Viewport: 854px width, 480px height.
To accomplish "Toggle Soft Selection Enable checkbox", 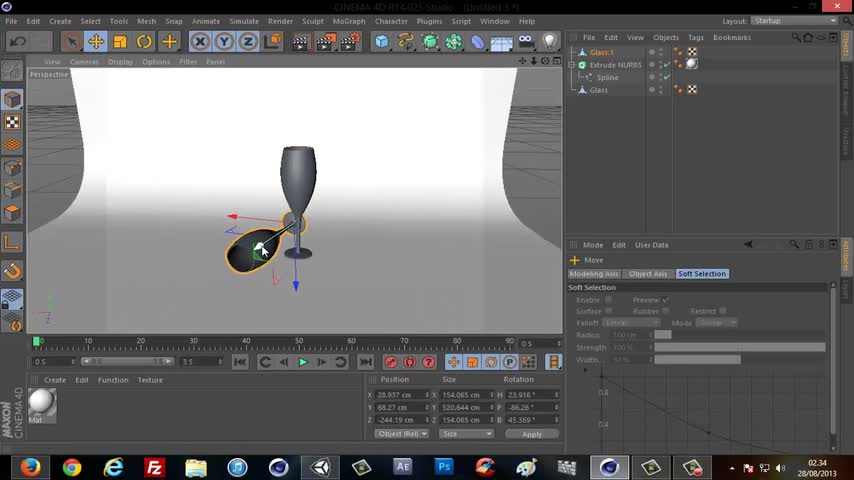I will pyautogui.click(x=608, y=300).
